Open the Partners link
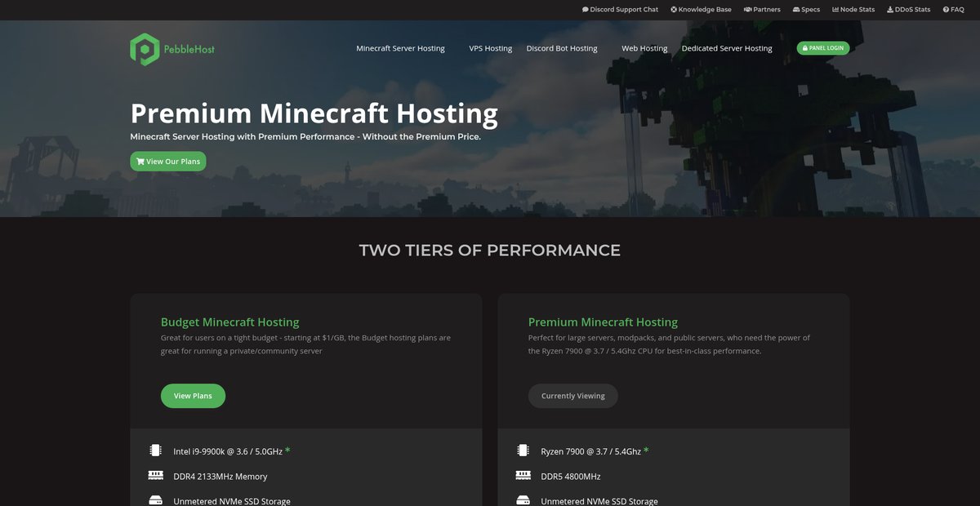The width and height of the screenshot is (980, 506). pos(762,10)
